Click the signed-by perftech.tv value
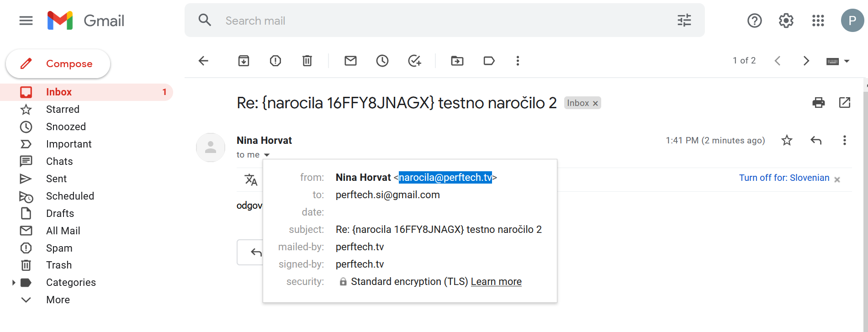 tap(360, 264)
